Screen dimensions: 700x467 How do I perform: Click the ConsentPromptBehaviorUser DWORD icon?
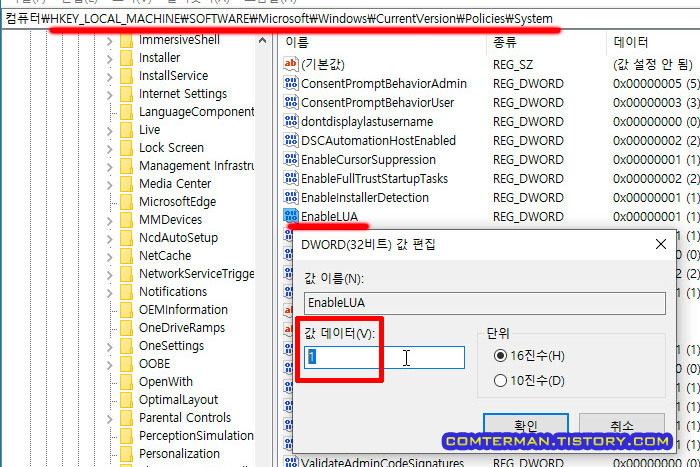click(x=291, y=102)
